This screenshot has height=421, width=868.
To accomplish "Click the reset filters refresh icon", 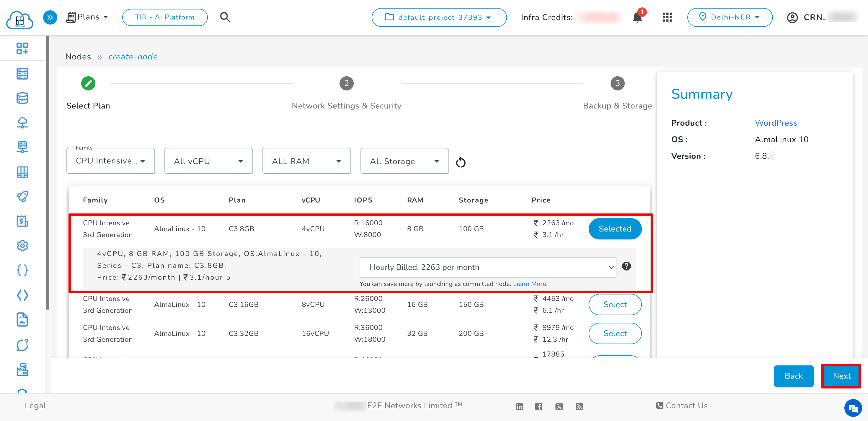I will point(461,162).
